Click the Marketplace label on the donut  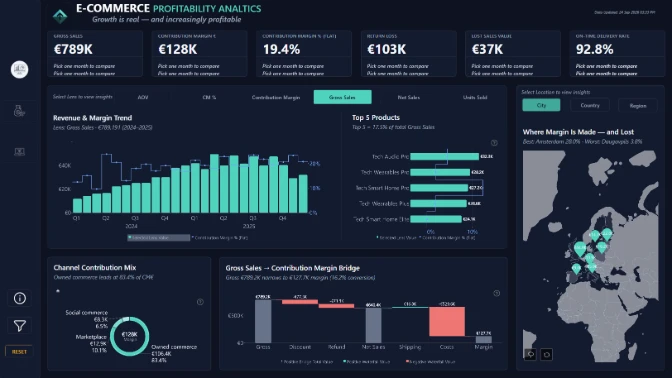point(91,337)
